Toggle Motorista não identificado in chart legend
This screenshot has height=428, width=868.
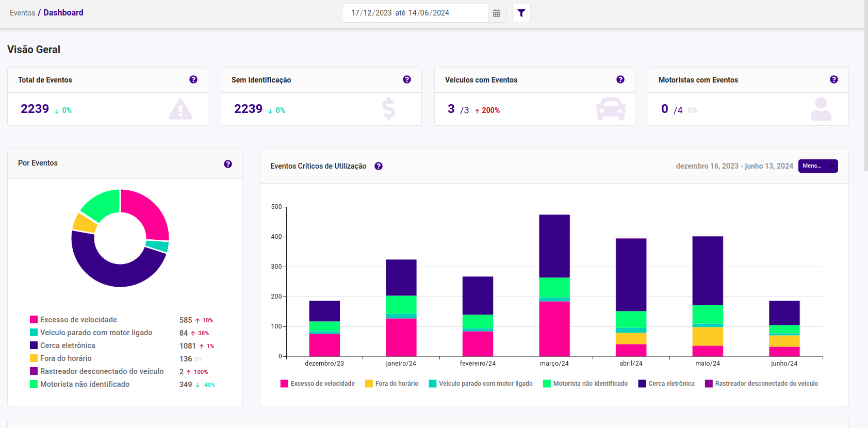585,384
